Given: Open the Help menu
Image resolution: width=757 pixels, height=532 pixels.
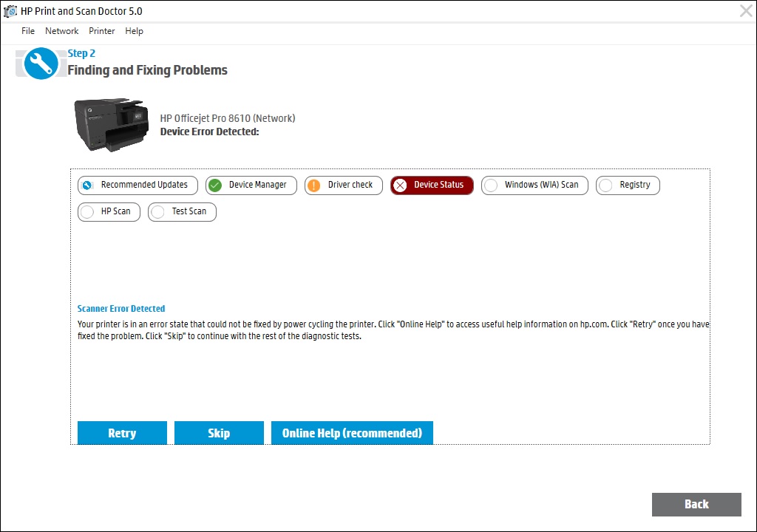Looking at the screenshot, I should (134, 31).
